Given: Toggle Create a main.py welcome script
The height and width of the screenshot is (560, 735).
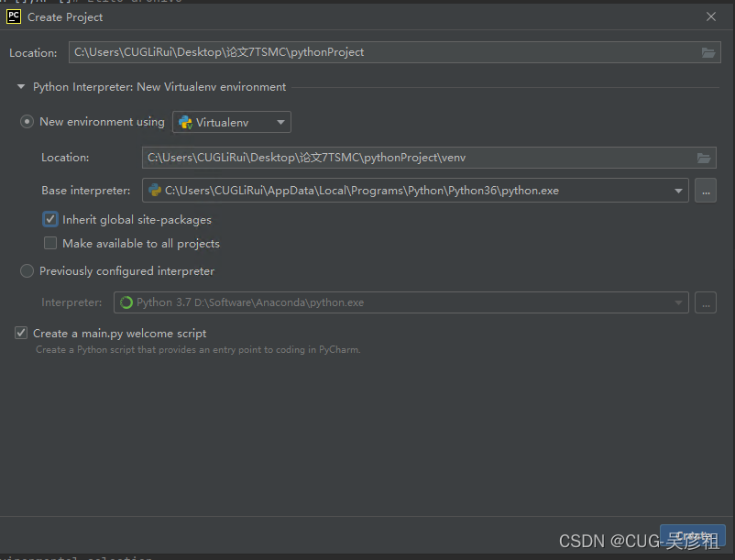Looking at the screenshot, I should pyautogui.click(x=21, y=333).
